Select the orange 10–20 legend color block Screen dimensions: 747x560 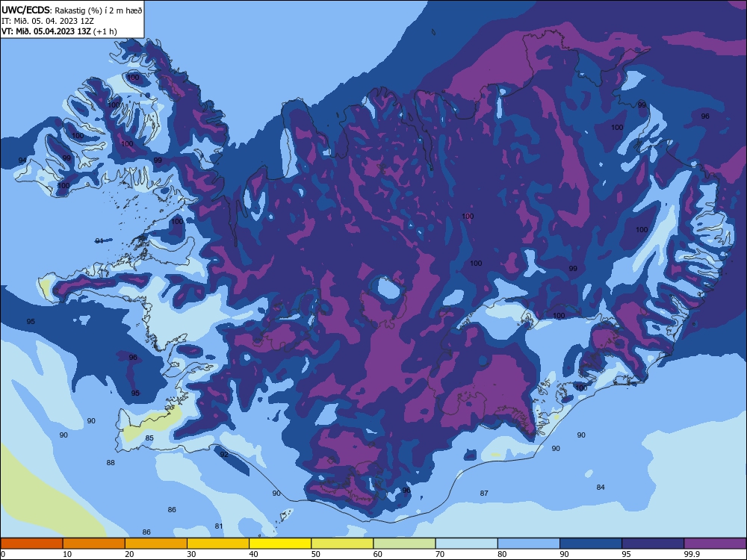(x=94, y=544)
